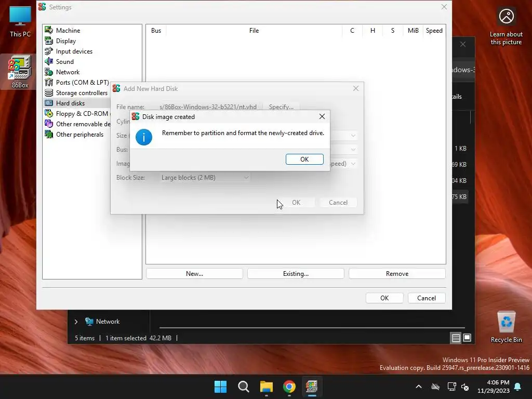The height and width of the screenshot is (399, 532).
Task: Click Cancel in Add New Hard Disk dialog
Action: click(x=338, y=203)
